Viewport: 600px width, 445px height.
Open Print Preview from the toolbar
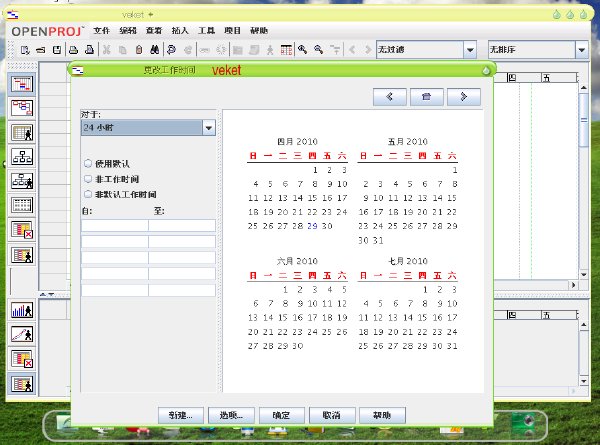[90, 50]
